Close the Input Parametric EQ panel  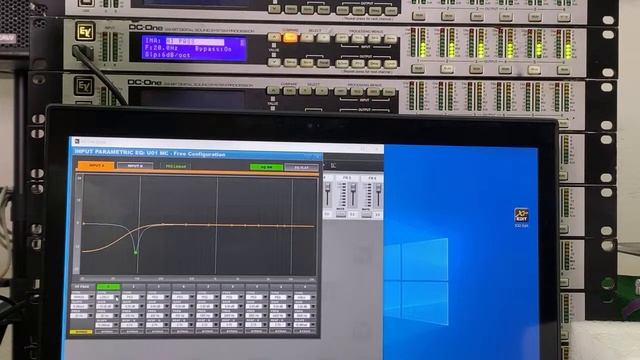[x=317, y=156]
